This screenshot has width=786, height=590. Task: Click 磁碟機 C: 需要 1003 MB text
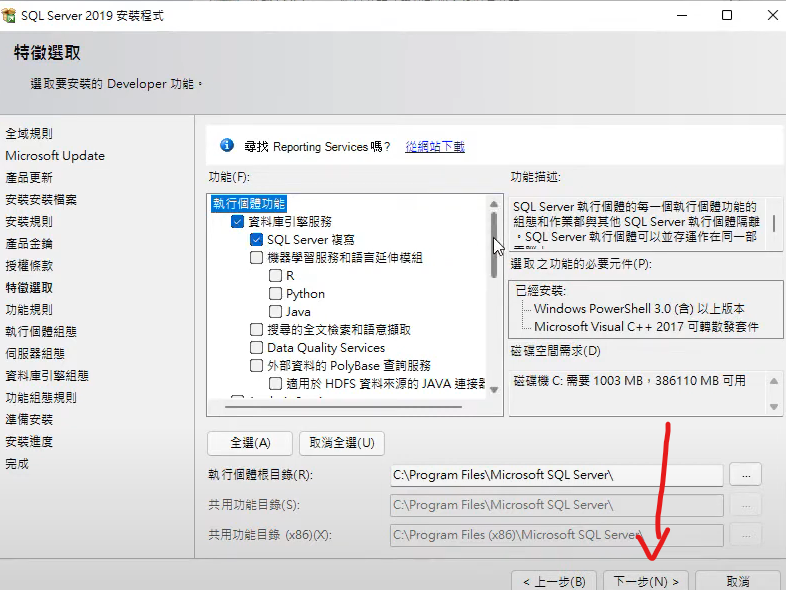click(x=629, y=381)
